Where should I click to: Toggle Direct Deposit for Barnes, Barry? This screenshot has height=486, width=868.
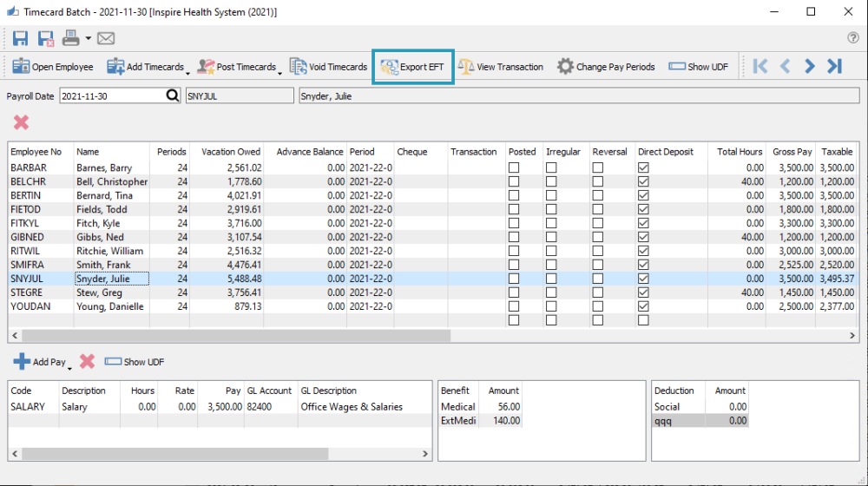pos(643,167)
